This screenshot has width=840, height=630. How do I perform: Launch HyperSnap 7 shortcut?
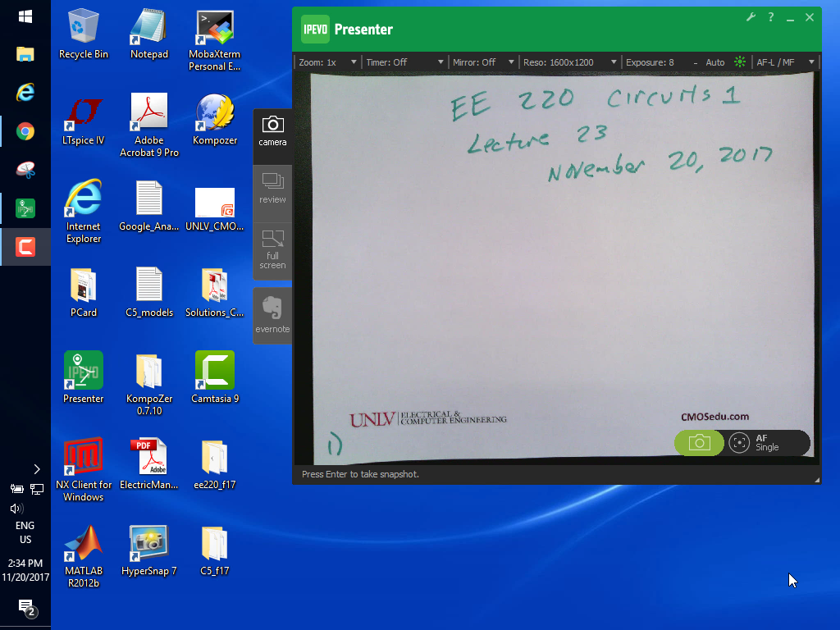(x=149, y=550)
